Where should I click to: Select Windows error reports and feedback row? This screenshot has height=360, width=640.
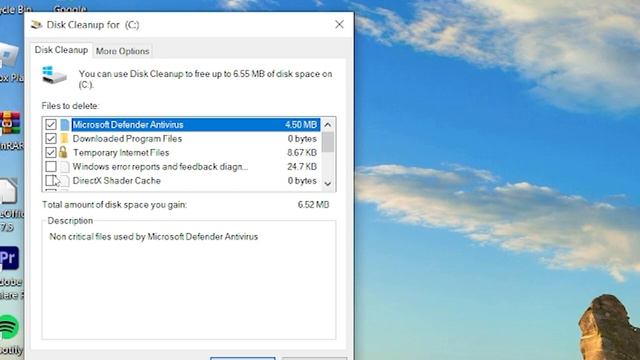tap(181, 167)
